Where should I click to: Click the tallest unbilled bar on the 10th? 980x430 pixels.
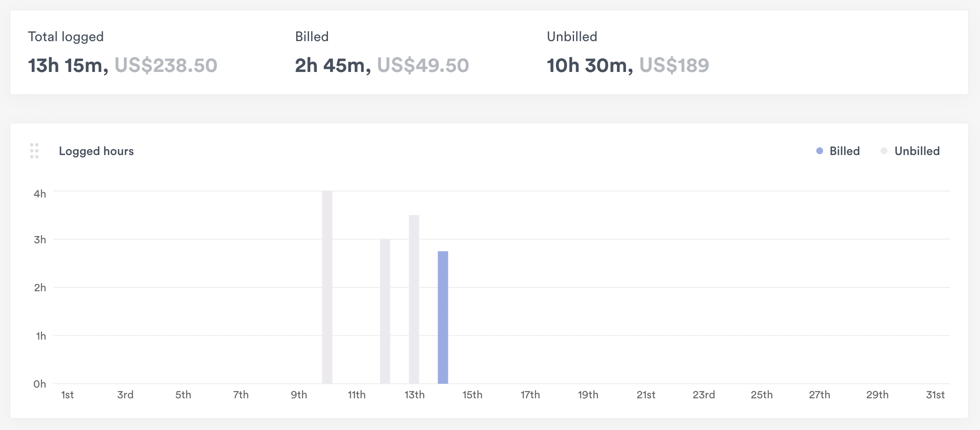tap(327, 287)
